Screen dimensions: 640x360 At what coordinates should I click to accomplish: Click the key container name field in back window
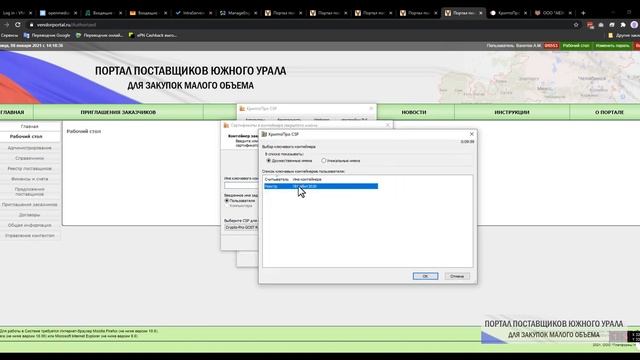click(x=242, y=185)
